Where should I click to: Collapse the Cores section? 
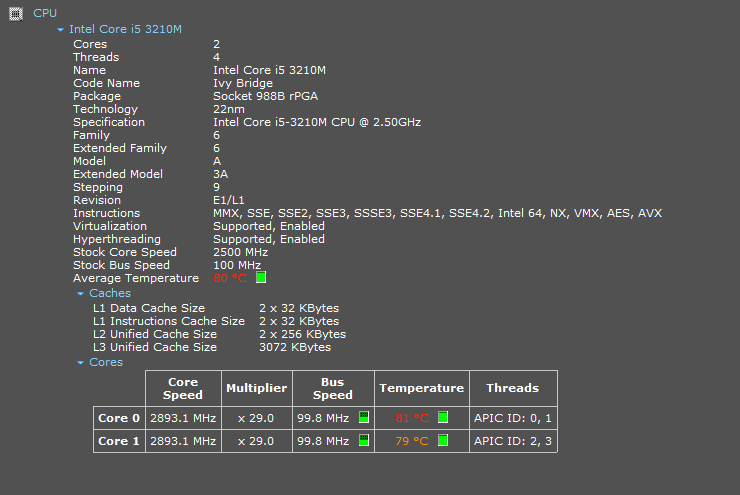coord(80,362)
